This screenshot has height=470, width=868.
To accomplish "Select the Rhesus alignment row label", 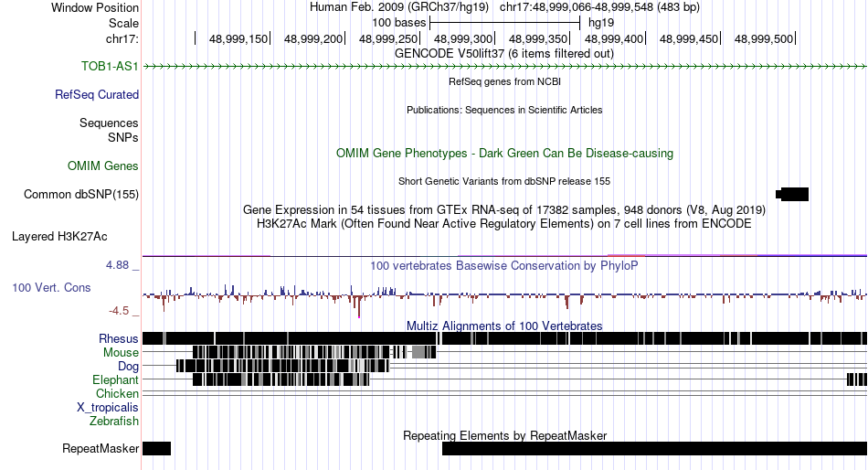I will pyautogui.click(x=119, y=338).
